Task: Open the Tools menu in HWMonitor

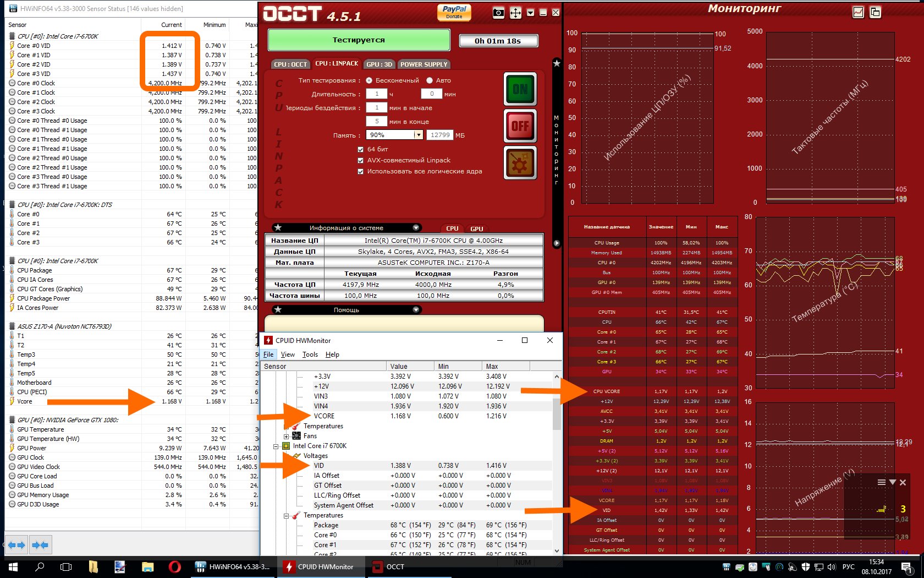Action: 310,355
